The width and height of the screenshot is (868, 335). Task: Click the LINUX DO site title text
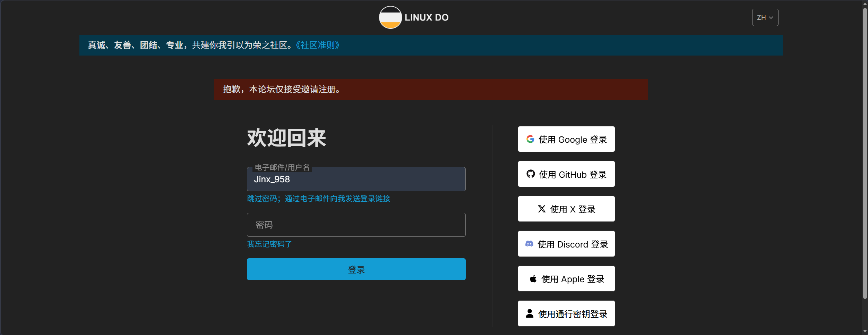coord(427,17)
